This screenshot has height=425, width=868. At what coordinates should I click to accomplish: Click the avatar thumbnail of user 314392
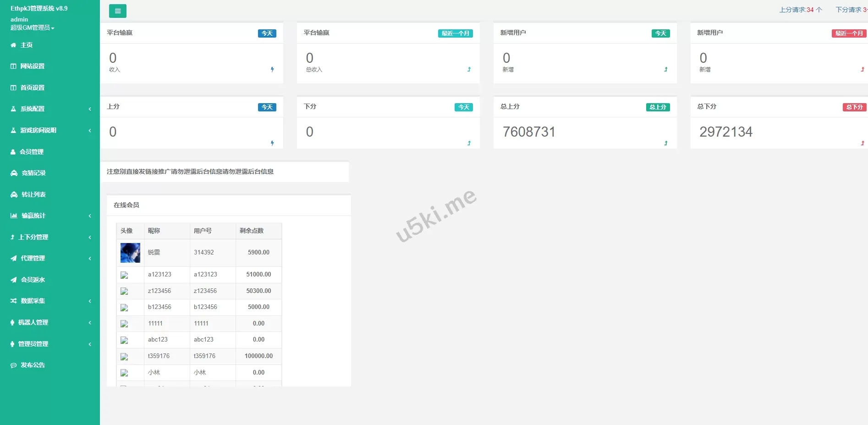point(130,253)
